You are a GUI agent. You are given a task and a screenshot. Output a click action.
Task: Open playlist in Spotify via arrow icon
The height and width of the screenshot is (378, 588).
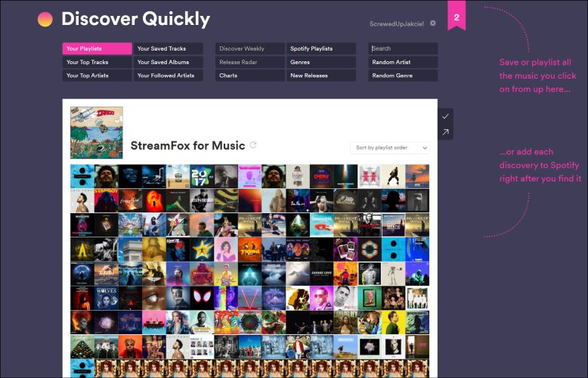[x=445, y=132]
